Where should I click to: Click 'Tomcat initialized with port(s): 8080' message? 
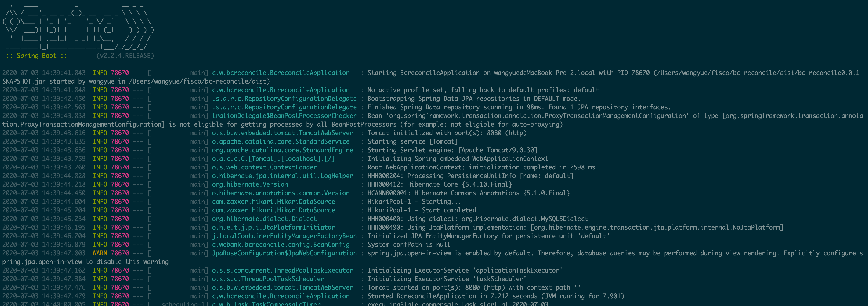click(447, 133)
